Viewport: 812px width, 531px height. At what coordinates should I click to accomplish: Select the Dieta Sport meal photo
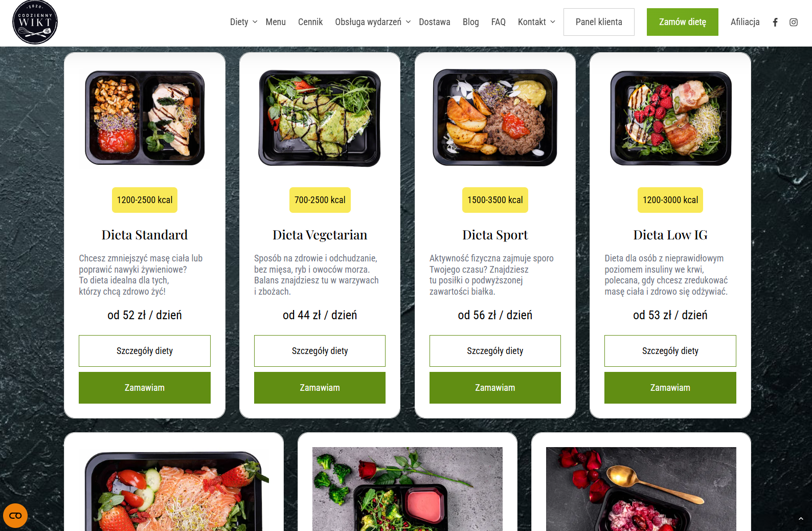click(x=495, y=118)
